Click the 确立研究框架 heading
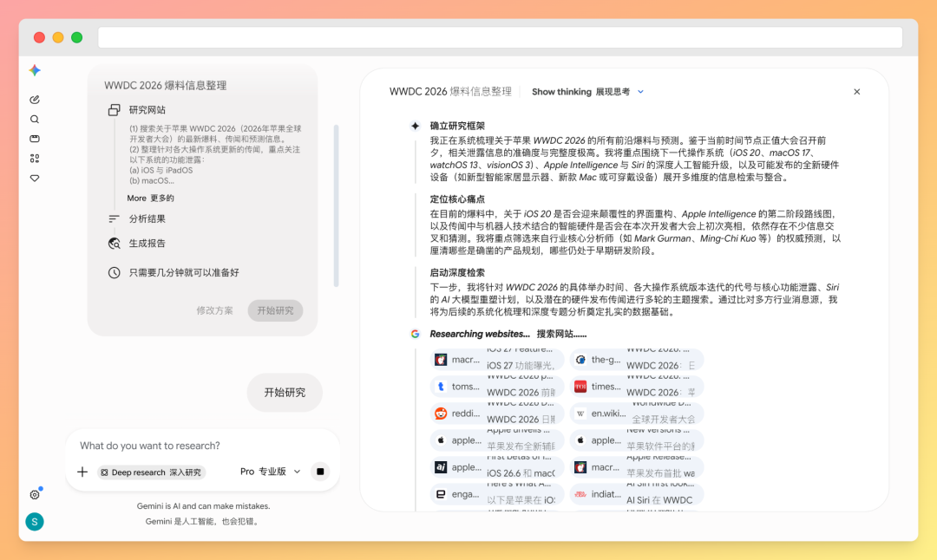The width and height of the screenshot is (937, 560). click(458, 126)
